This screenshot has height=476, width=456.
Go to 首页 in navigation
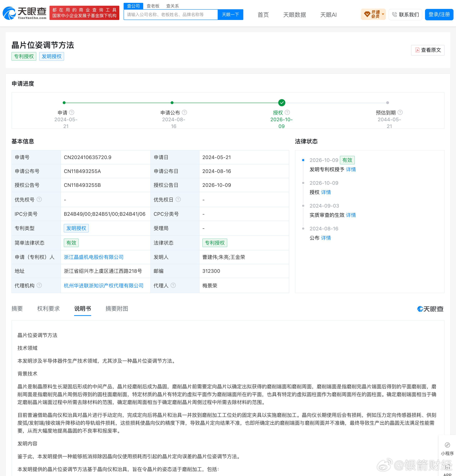[263, 15]
